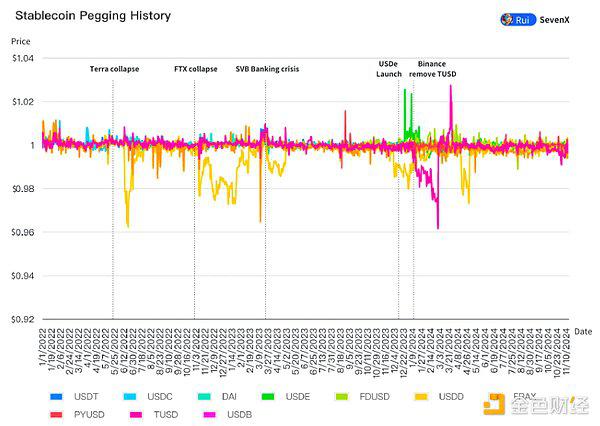
Task: Click the USDC light-blue legend swatch
Action: coord(130,397)
